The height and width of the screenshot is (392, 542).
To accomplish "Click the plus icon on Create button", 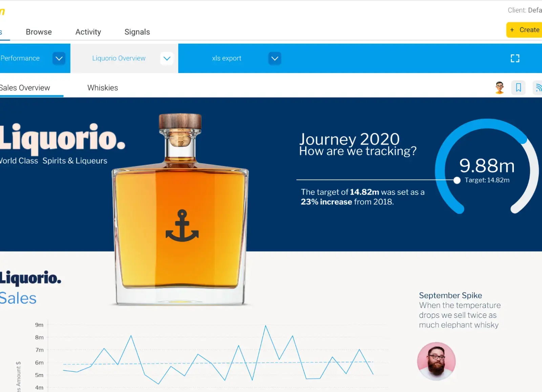I will pyautogui.click(x=512, y=30).
